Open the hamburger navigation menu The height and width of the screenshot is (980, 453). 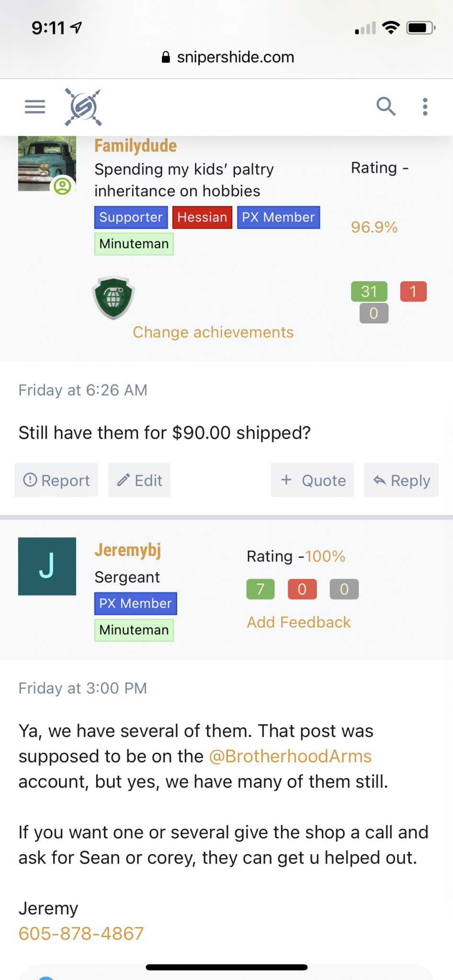click(x=35, y=107)
